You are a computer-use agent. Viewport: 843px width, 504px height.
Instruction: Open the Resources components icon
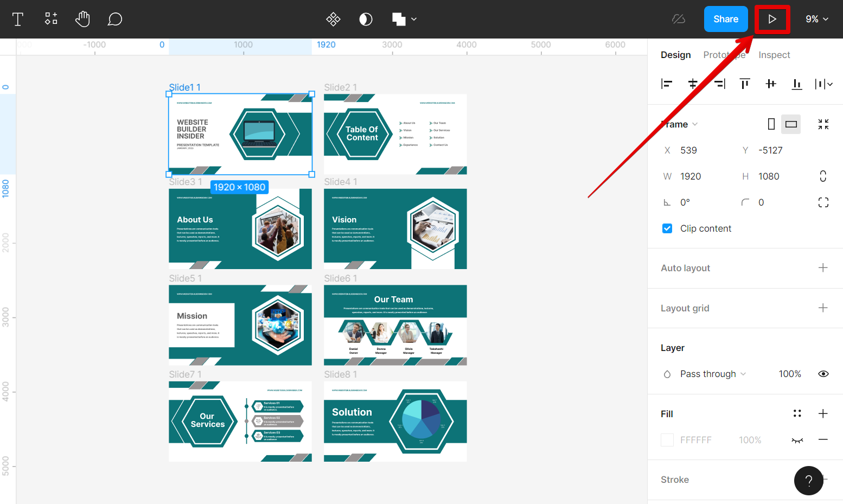tap(51, 19)
